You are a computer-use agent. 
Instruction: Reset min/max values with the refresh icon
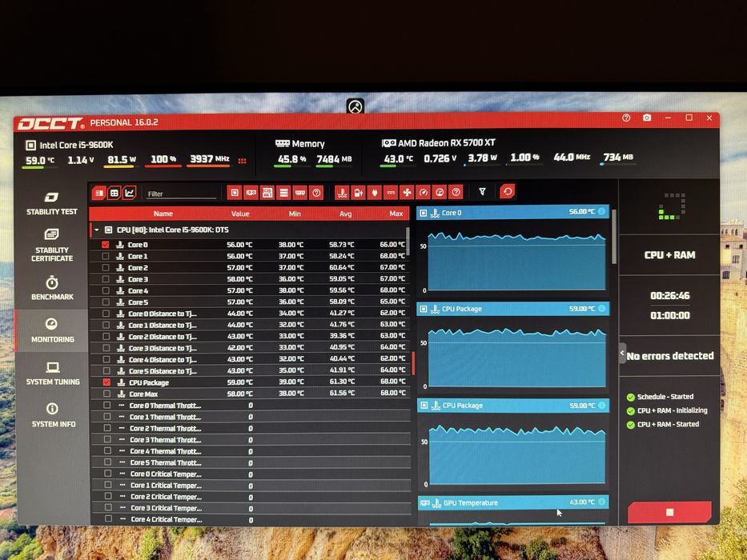[x=508, y=191]
